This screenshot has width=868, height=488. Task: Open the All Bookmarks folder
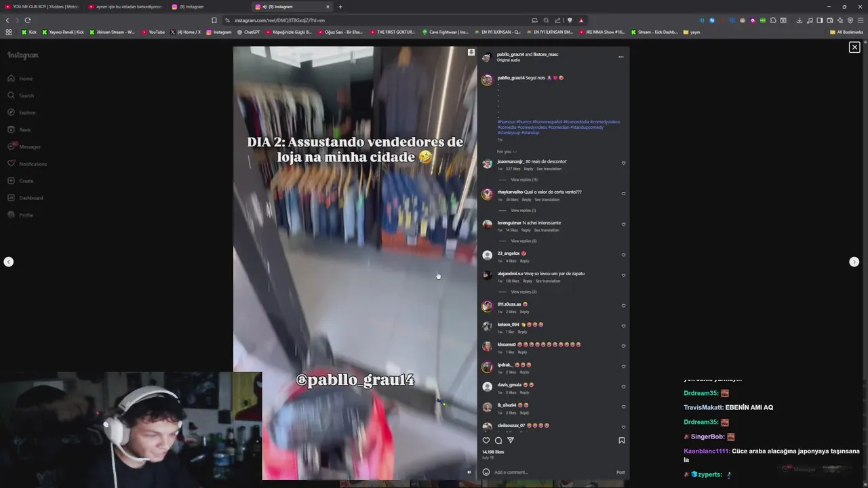coord(846,32)
